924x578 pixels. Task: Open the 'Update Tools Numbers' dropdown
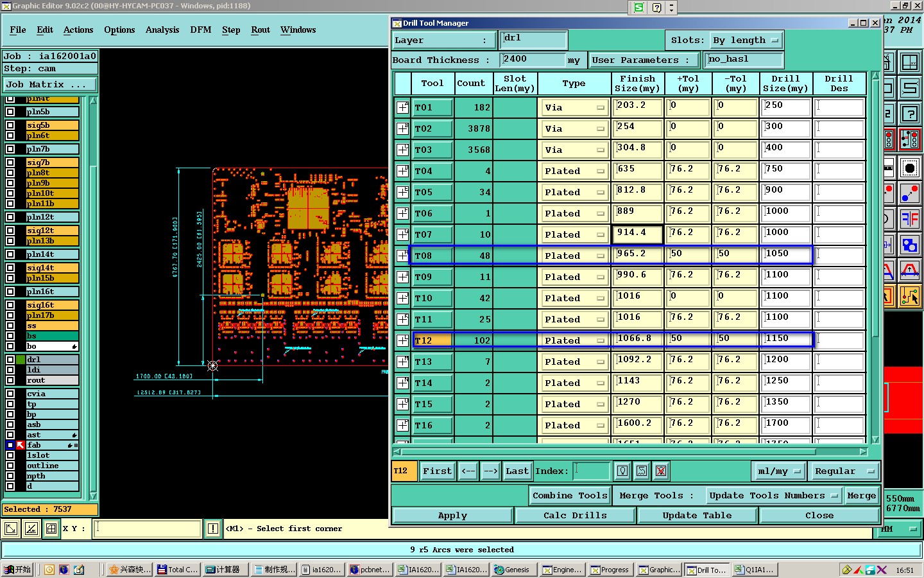pyautogui.click(x=773, y=495)
